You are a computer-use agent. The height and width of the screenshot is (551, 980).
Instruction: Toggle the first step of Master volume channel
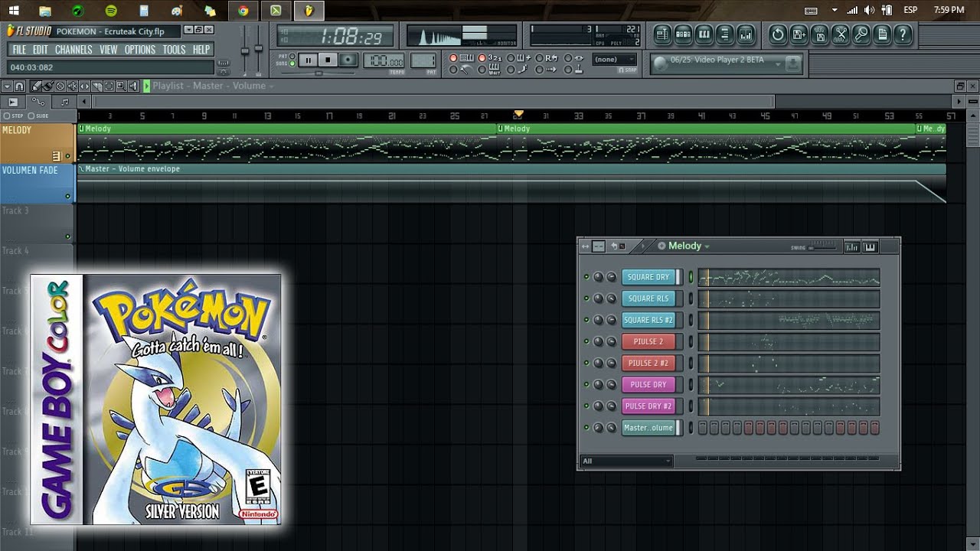click(704, 428)
